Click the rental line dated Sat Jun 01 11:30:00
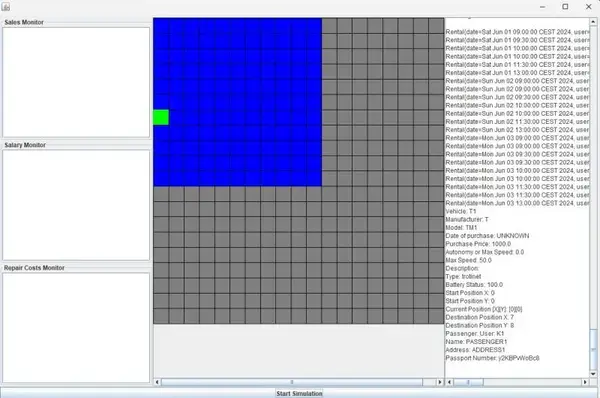The height and width of the screenshot is (398, 600). 517,64
